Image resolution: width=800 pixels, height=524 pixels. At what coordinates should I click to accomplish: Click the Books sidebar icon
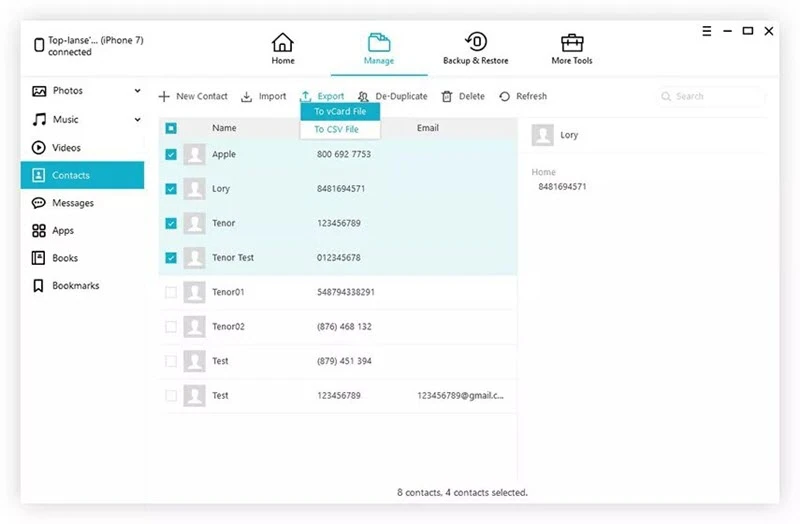tap(38, 258)
